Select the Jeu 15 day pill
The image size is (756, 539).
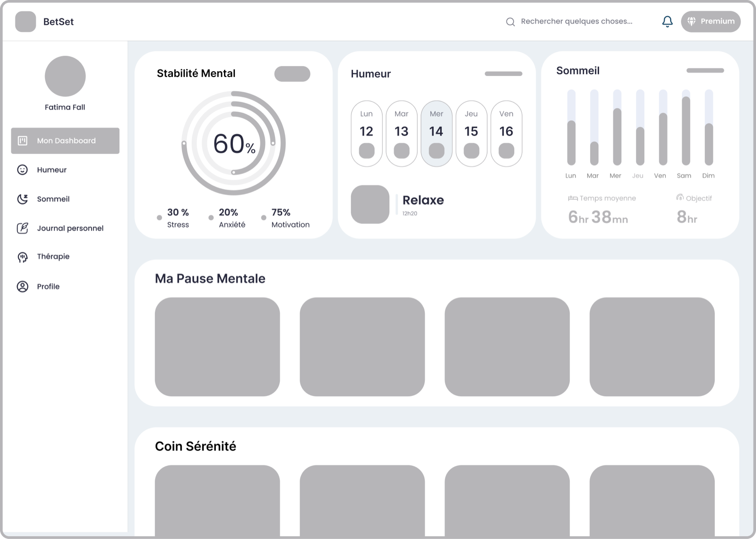point(472,134)
